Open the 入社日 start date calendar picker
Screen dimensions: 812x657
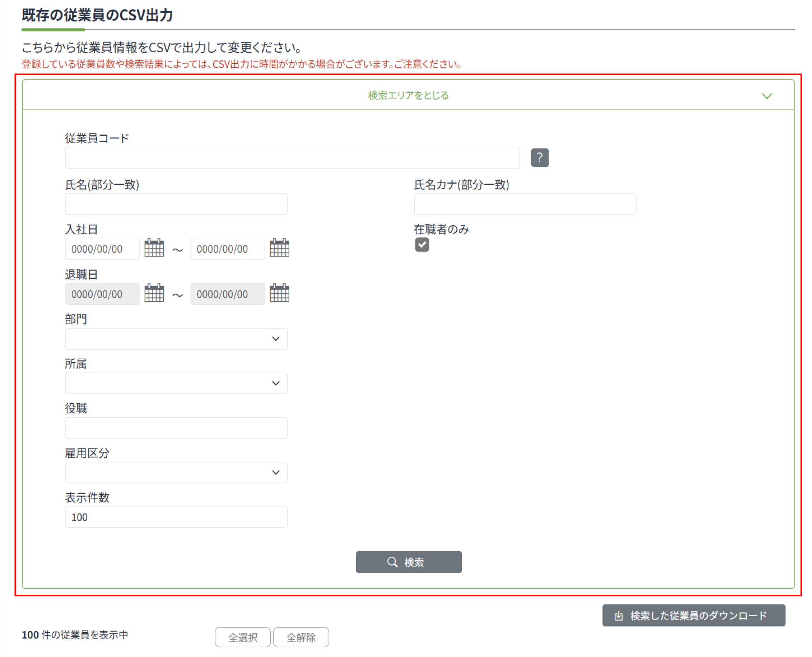pyautogui.click(x=154, y=248)
